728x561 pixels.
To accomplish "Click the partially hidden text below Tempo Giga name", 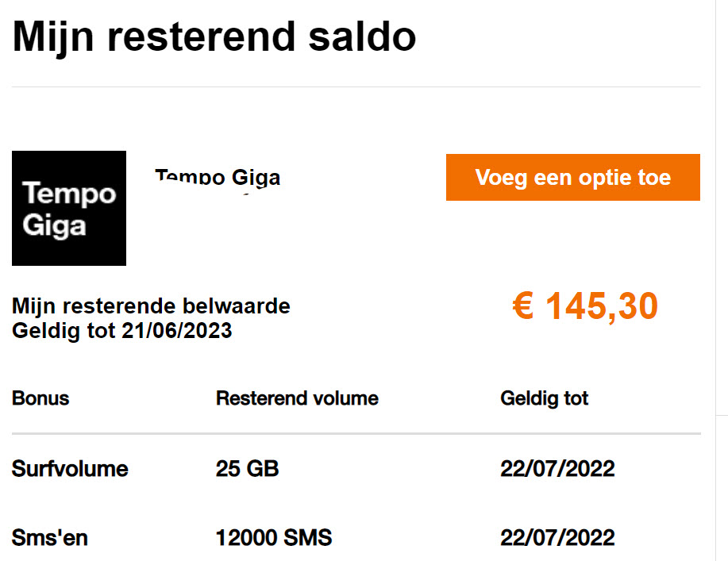I will 246,193.
